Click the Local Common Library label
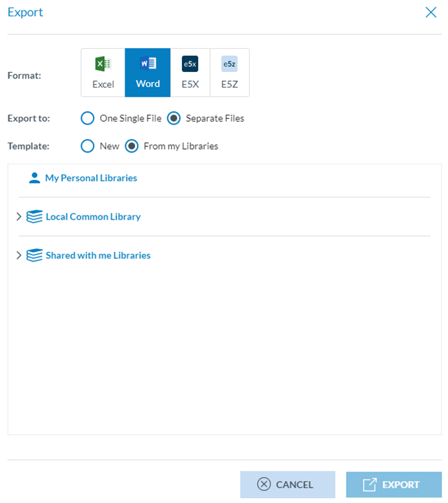 click(93, 217)
